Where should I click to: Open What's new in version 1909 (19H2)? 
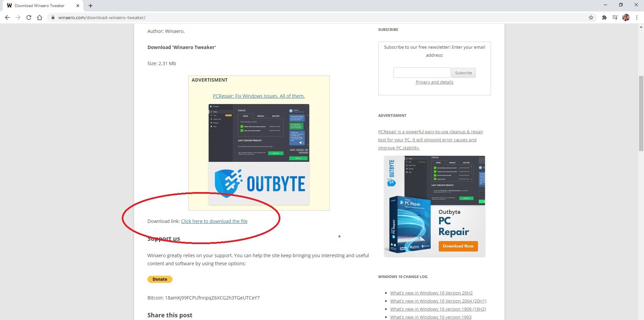tap(438, 309)
